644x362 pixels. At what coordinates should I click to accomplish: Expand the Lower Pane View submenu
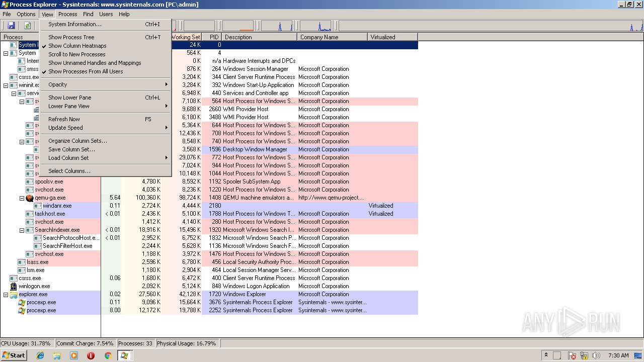click(x=105, y=106)
